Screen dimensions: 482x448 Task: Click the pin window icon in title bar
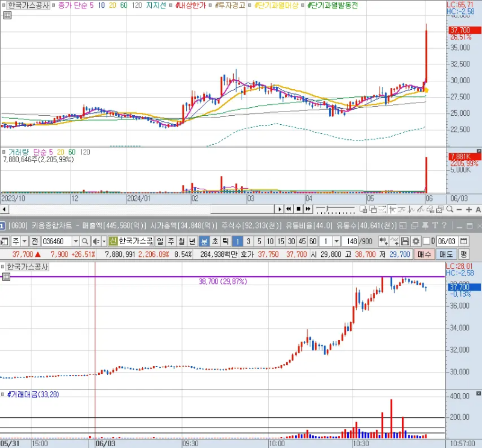[425, 226]
